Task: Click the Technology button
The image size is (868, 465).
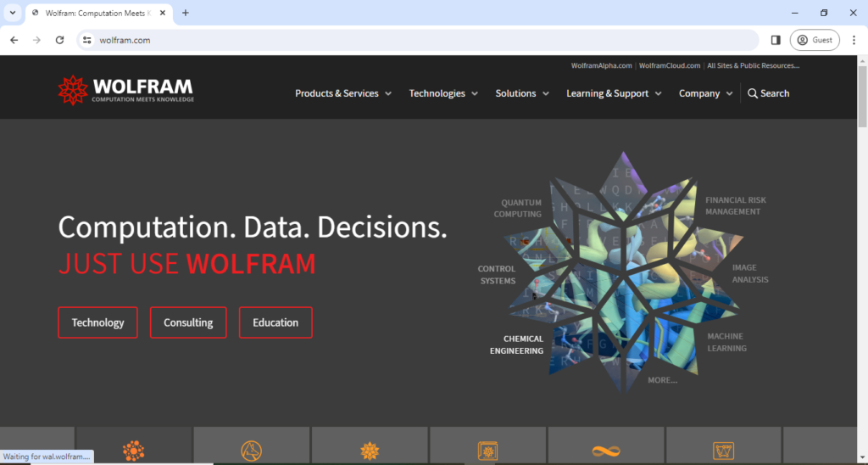Action: [x=97, y=322]
